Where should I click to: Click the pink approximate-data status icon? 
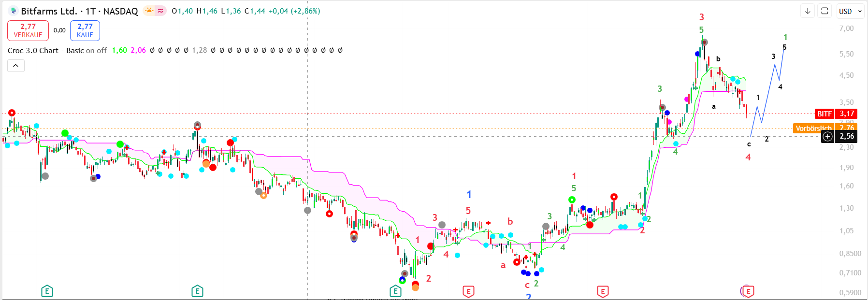coord(161,11)
